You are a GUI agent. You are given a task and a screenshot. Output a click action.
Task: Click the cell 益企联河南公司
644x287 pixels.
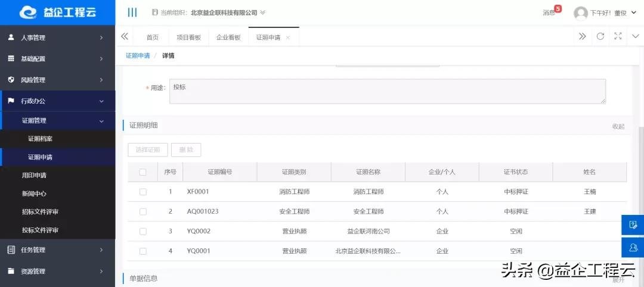369,231
